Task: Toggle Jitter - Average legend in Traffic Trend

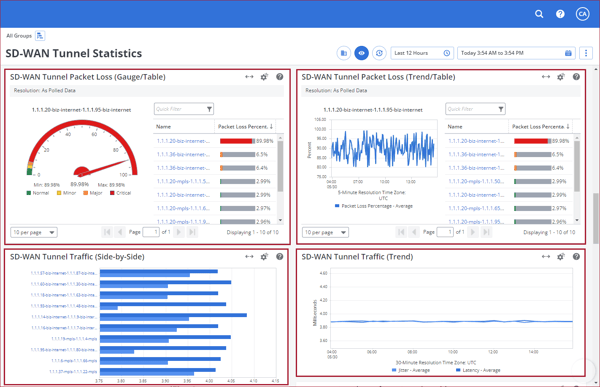Action: tap(411, 370)
